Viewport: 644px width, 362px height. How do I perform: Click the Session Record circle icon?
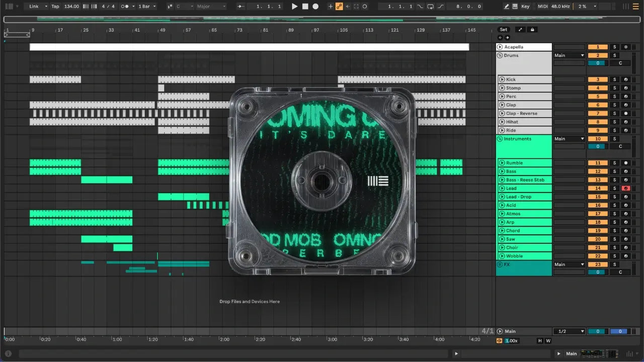[x=365, y=7]
